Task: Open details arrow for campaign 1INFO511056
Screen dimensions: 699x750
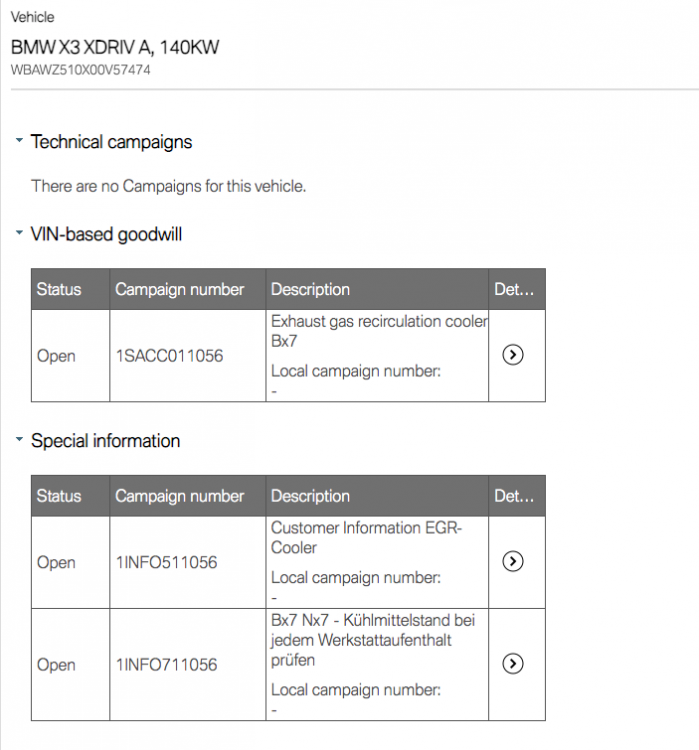Action: click(x=513, y=562)
